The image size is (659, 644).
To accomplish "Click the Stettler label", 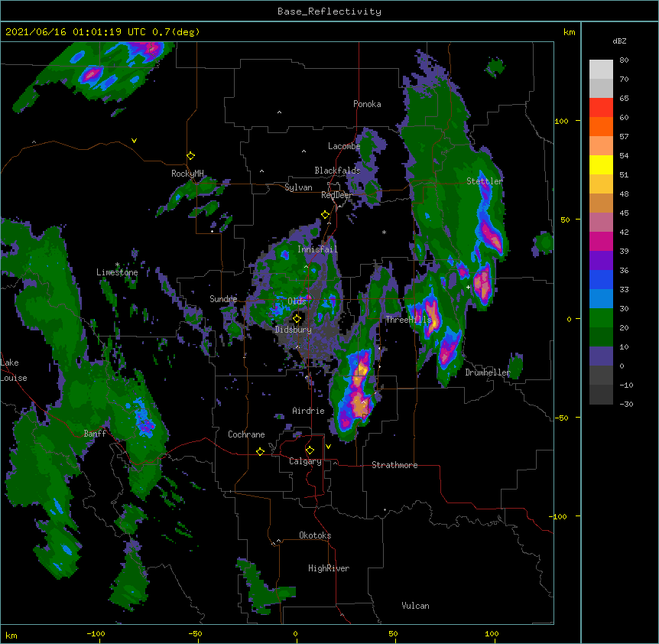I will [485, 181].
